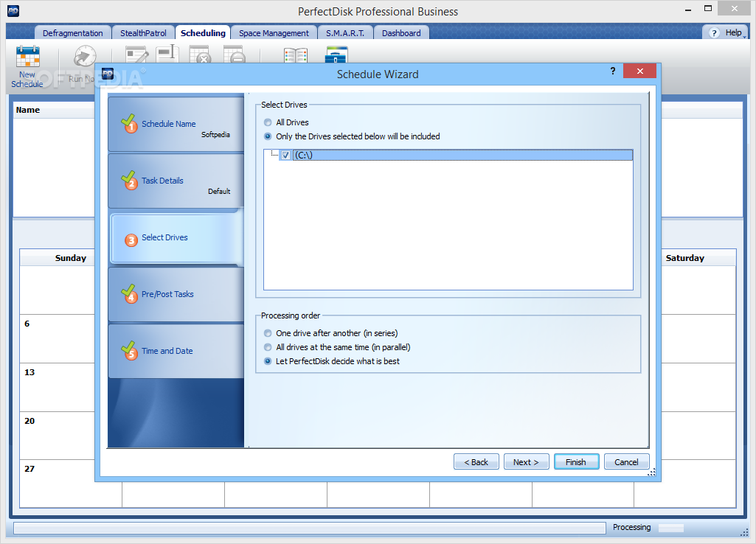Click the Next > button
The height and width of the screenshot is (544, 756).
[x=526, y=462]
